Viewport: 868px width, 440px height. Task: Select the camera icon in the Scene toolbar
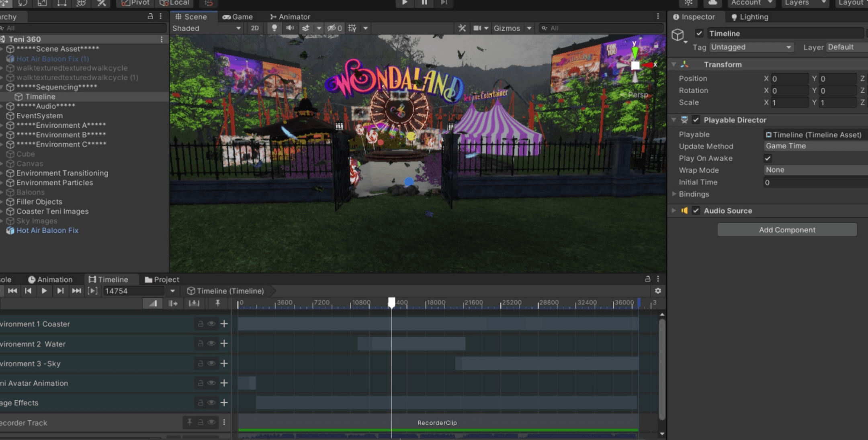click(477, 28)
